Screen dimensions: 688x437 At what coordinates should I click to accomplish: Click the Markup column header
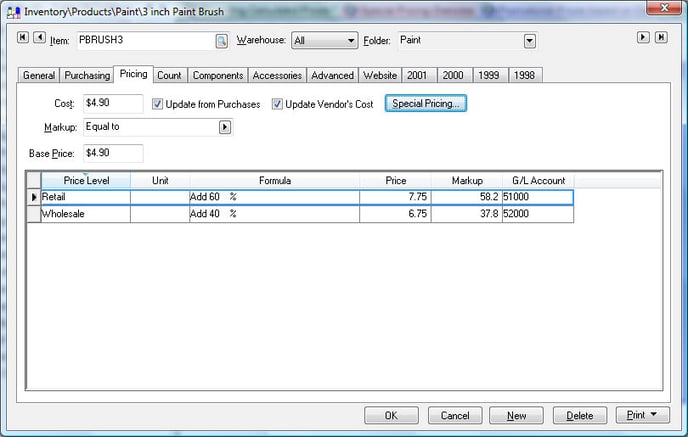pyautogui.click(x=467, y=180)
